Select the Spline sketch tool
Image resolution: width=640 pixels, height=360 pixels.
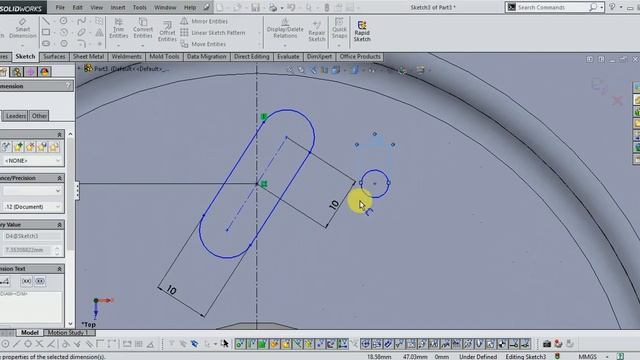82,21
